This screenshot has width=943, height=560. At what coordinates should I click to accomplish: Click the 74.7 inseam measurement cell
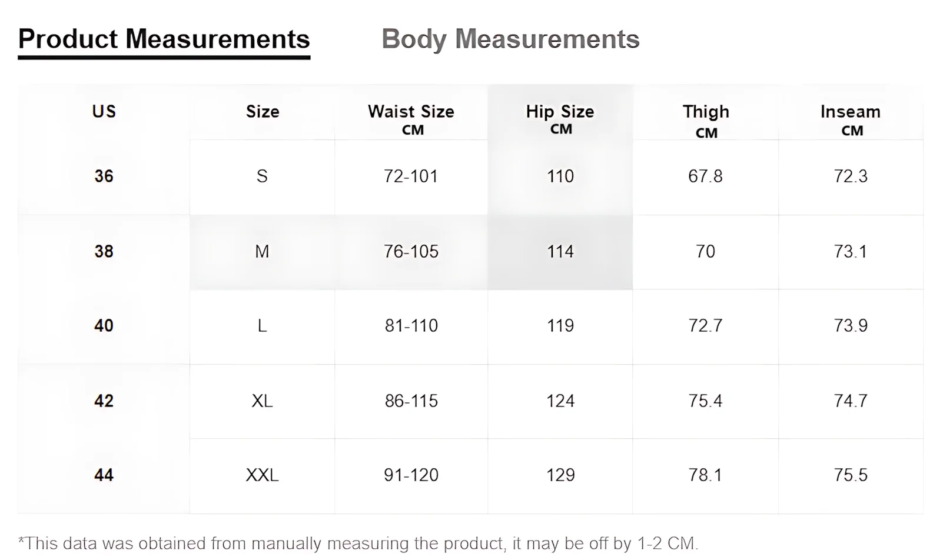(x=851, y=401)
